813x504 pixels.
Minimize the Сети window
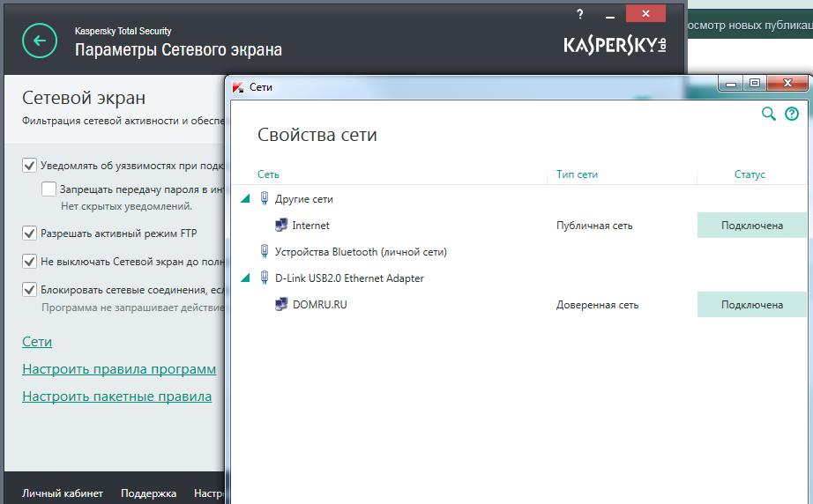click(x=731, y=83)
